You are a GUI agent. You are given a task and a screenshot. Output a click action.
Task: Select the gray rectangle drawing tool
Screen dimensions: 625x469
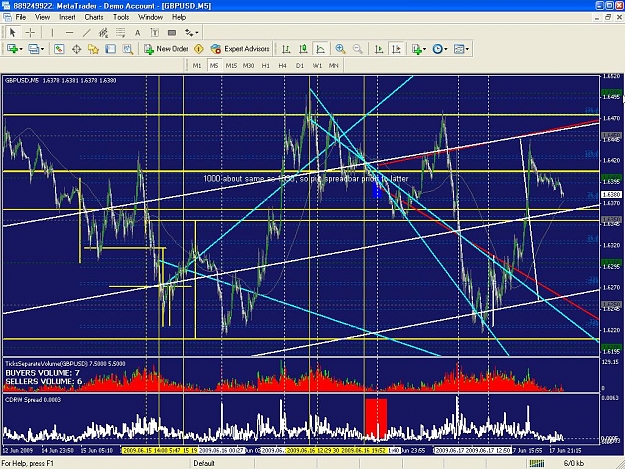click(172, 33)
